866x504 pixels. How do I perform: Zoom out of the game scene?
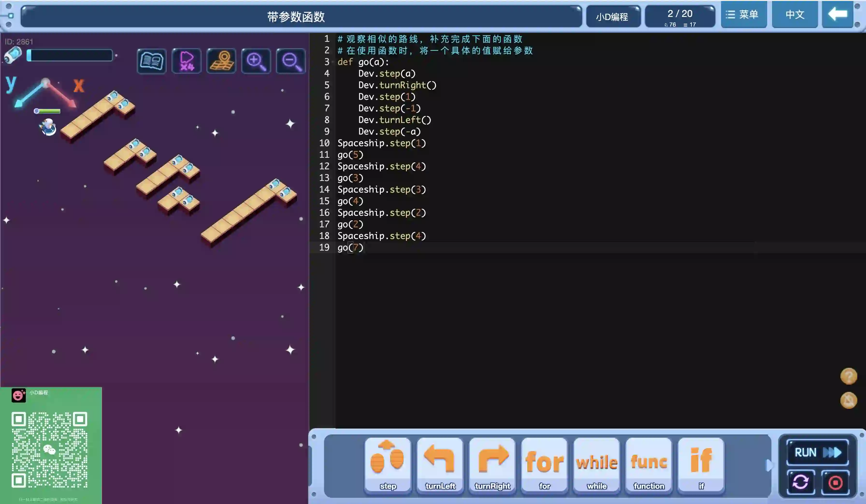click(x=291, y=61)
